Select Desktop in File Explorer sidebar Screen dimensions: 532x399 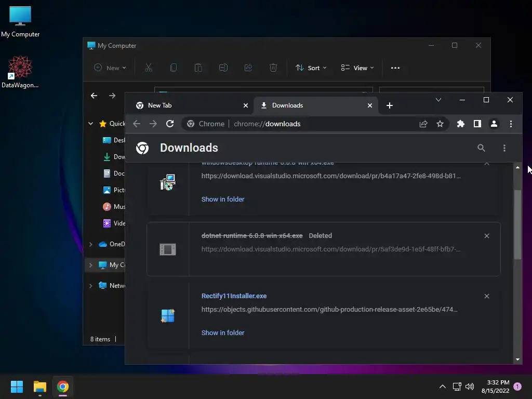click(113, 140)
